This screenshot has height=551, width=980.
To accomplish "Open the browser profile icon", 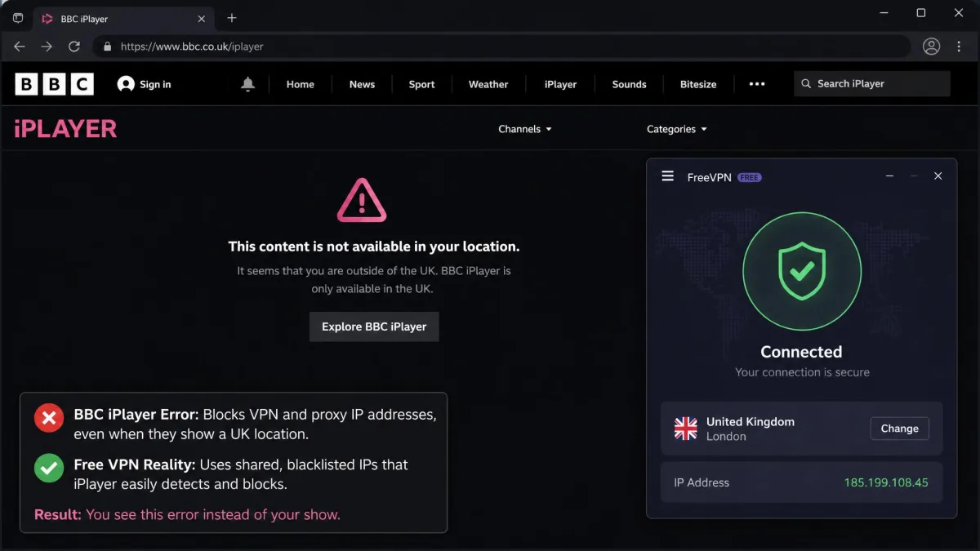I will [932, 47].
